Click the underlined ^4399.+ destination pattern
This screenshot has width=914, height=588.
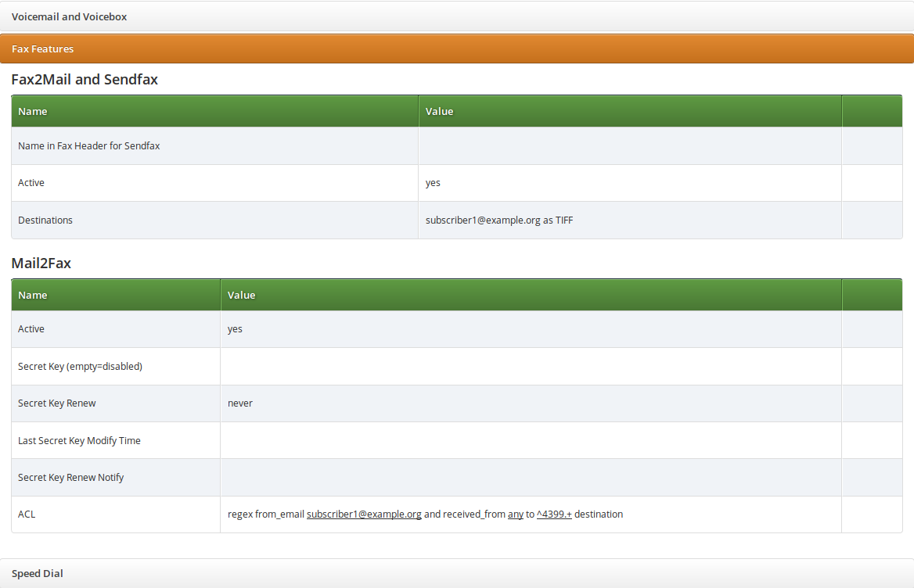pyautogui.click(x=554, y=514)
